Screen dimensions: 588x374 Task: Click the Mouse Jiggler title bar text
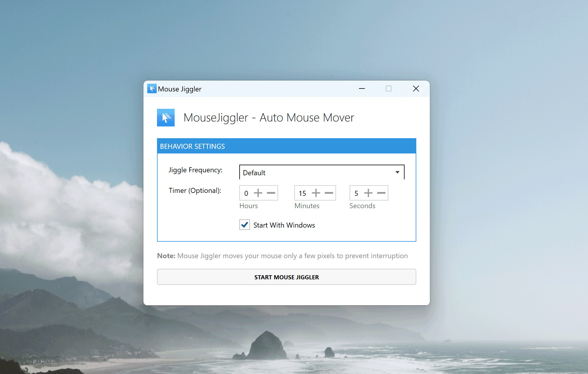coord(179,89)
